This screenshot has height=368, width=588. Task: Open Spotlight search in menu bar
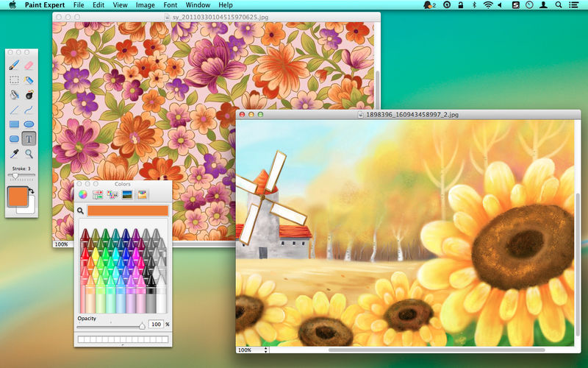click(559, 5)
